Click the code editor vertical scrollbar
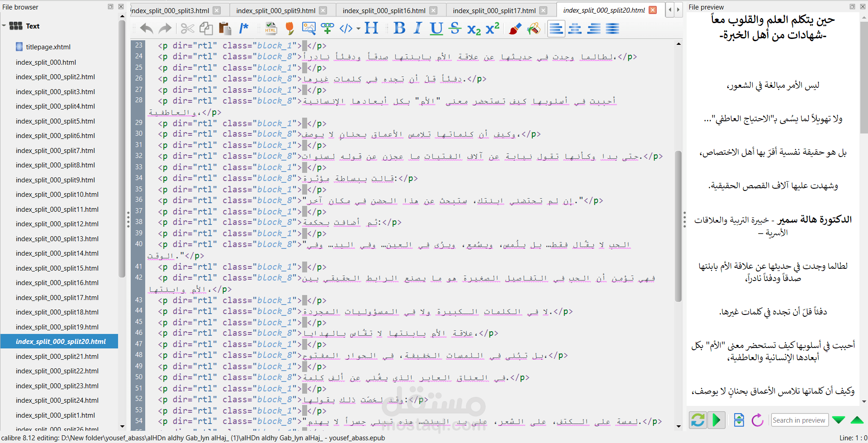This screenshot has height=443, width=868. tap(678, 226)
